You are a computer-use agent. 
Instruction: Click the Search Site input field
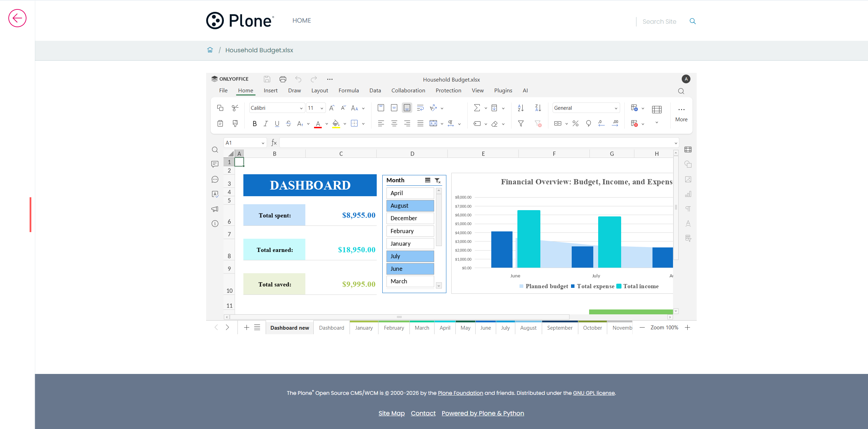659,22
